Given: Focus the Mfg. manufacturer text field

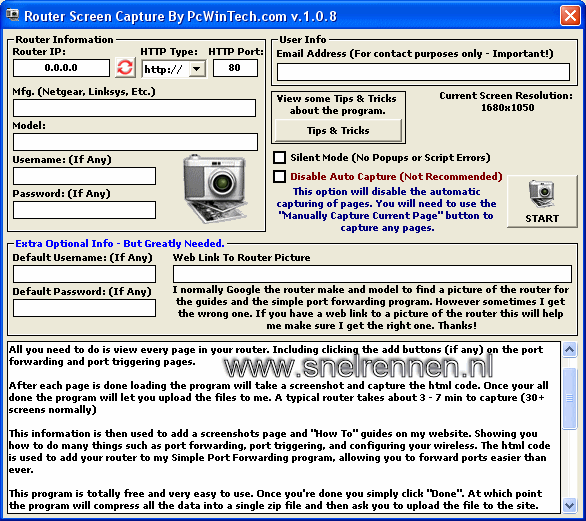Looking at the screenshot, I should pyautogui.click(x=135, y=108).
